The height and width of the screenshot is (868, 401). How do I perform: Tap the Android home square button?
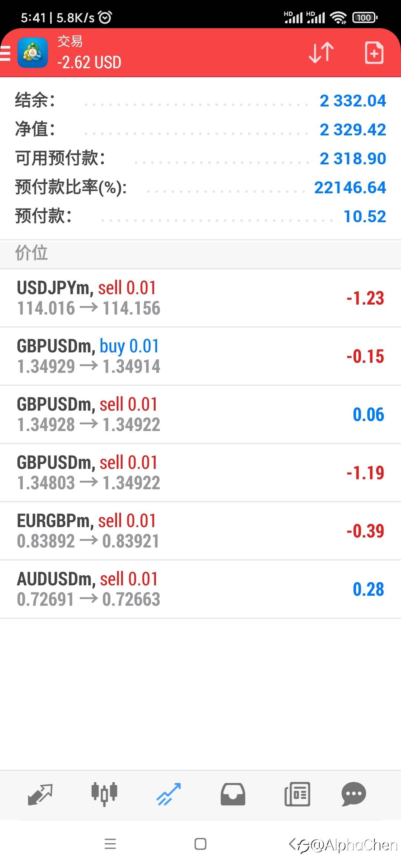pos(200,844)
